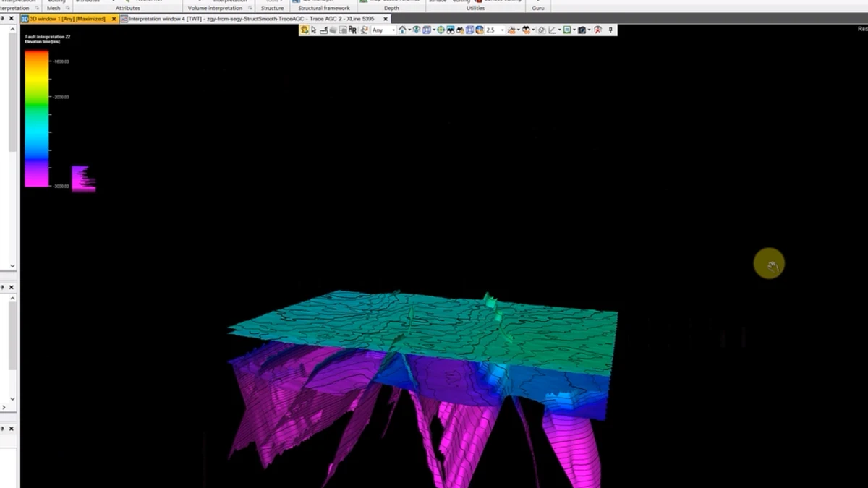Click the Guru ribbon group label
This screenshot has height=488, width=868.
click(538, 9)
